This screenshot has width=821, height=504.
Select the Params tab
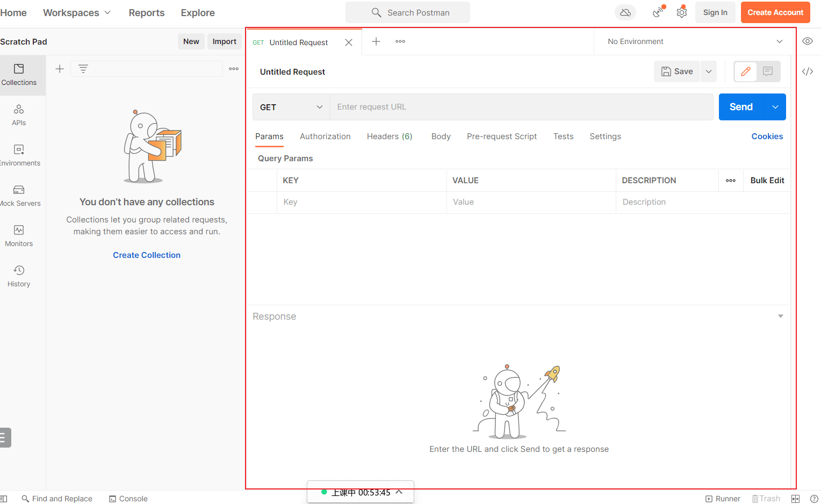tap(269, 136)
